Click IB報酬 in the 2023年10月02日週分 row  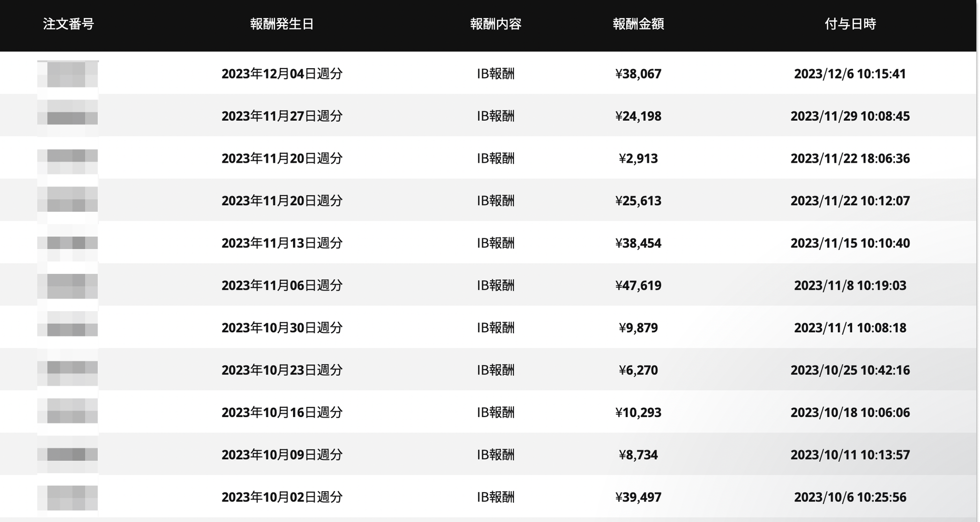point(495,497)
